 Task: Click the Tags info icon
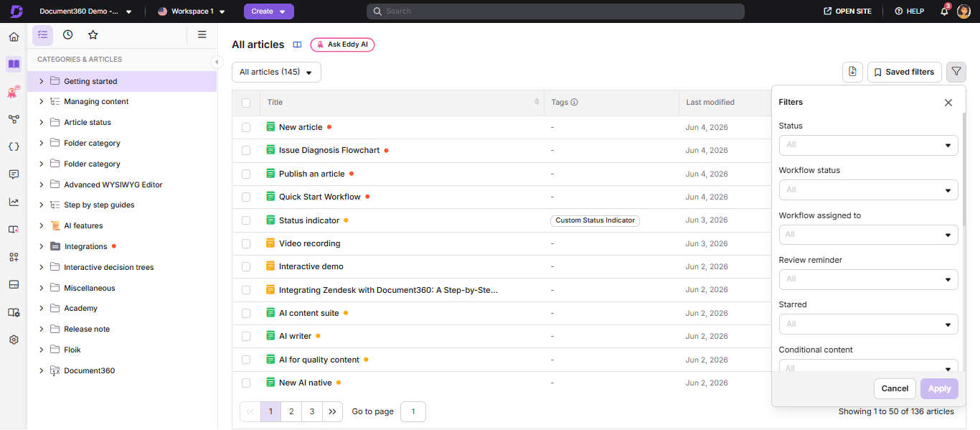[574, 102]
